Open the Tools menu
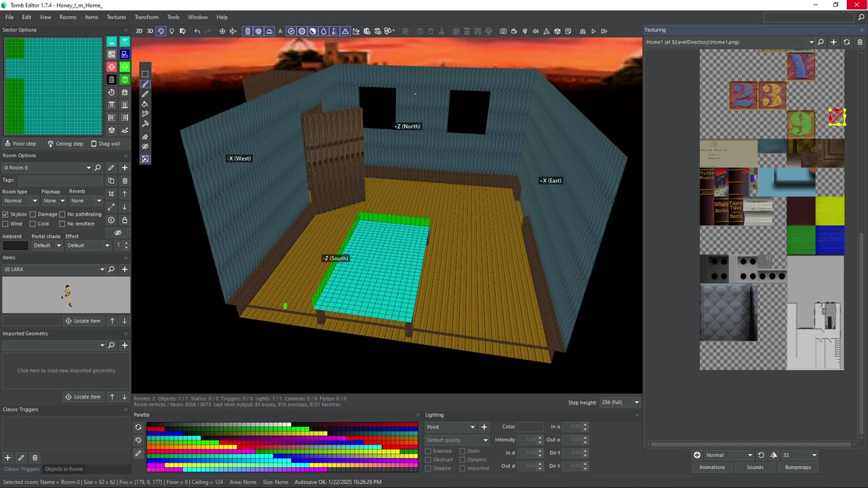Image resolution: width=868 pixels, height=488 pixels. click(174, 17)
